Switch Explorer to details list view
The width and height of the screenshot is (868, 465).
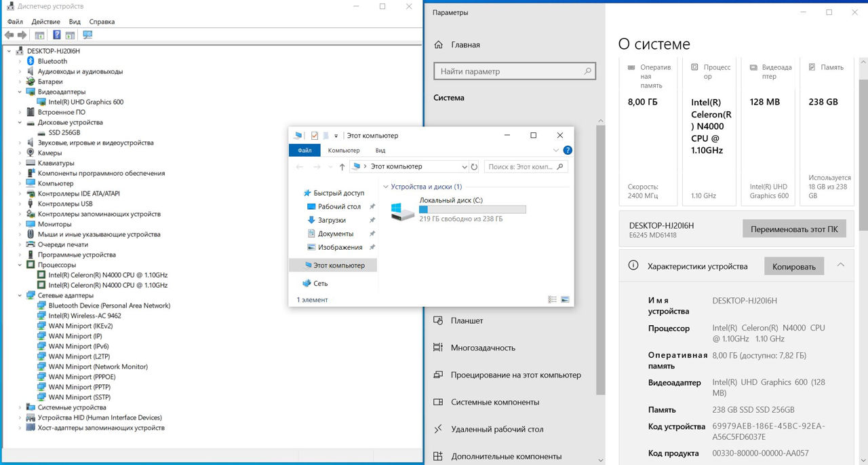click(x=552, y=299)
